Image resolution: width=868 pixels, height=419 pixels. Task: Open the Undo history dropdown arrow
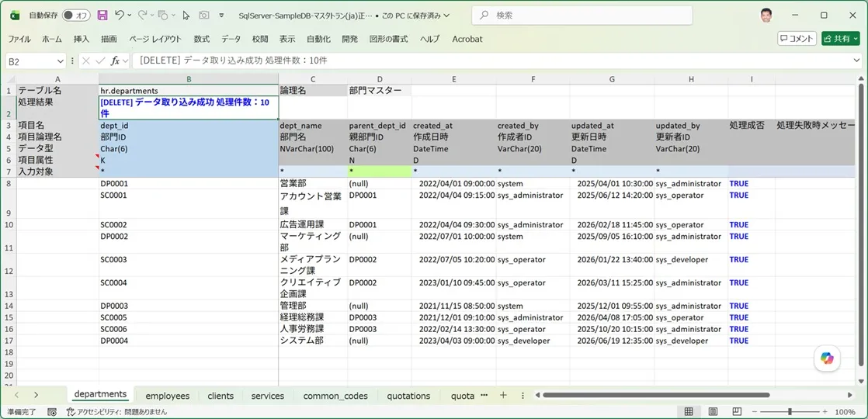[130, 16]
